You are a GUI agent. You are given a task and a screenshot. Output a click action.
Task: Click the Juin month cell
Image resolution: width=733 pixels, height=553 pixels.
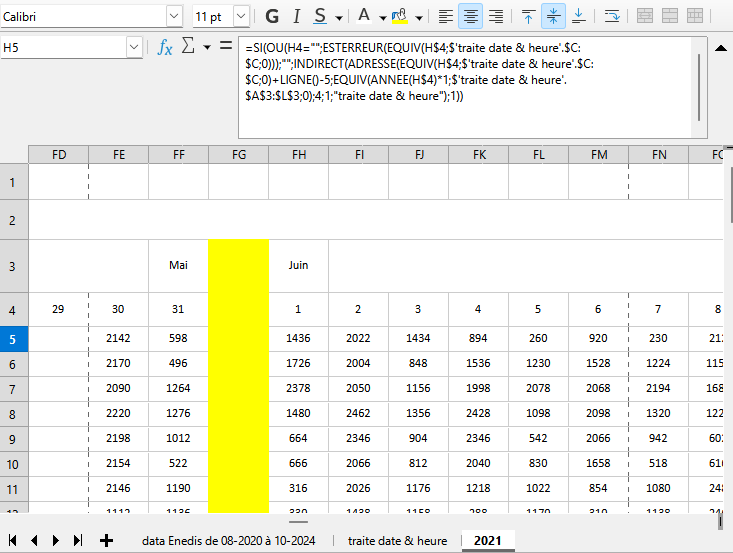tap(298, 266)
